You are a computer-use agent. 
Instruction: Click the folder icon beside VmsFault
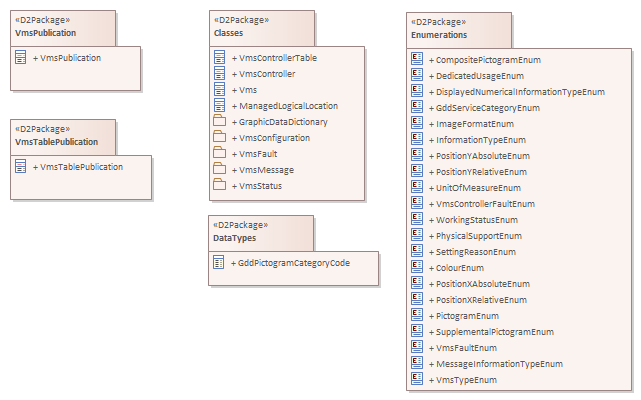coord(220,154)
